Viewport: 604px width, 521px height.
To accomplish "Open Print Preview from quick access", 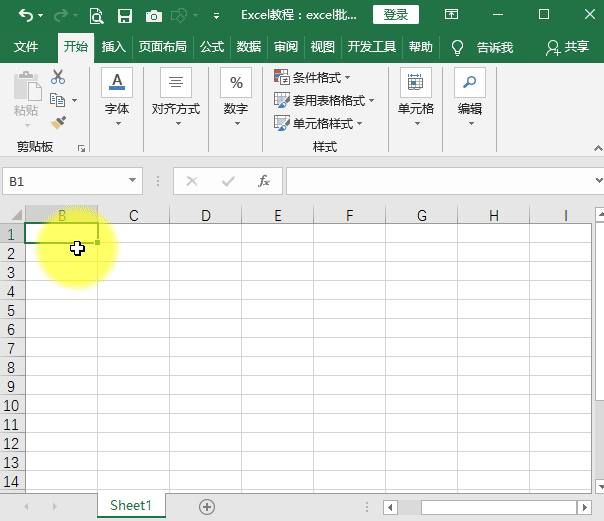I will (96, 16).
